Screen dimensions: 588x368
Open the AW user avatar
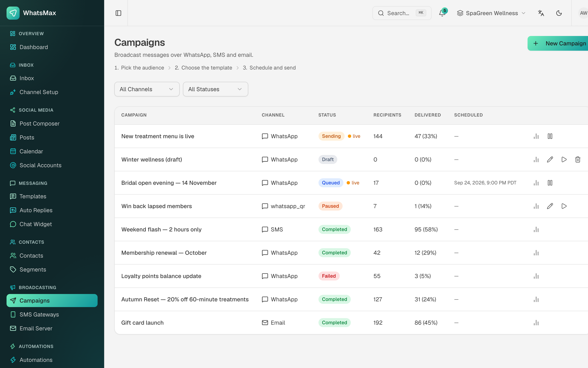click(x=583, y=13)
